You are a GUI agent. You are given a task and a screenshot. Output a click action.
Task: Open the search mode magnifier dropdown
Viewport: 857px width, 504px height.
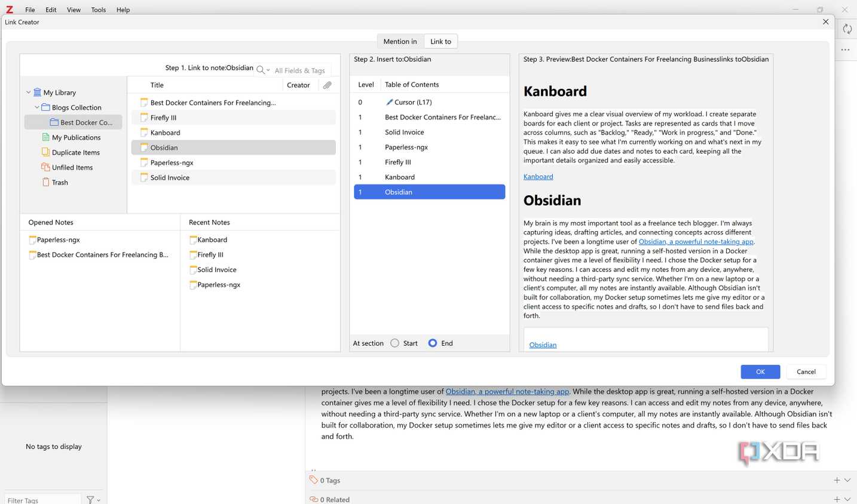pyautogui.click(x=263, y=70)
